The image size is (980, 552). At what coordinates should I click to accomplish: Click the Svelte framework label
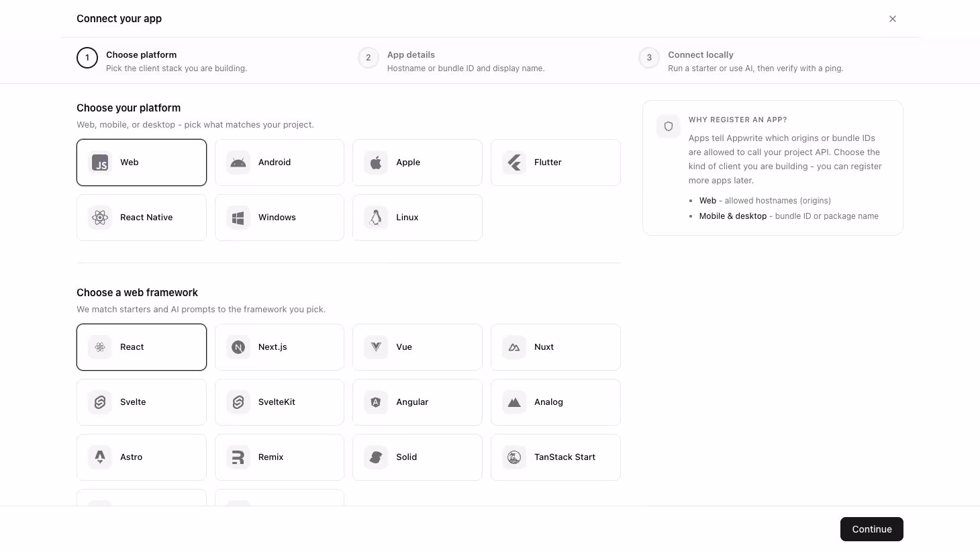[133, 402]
